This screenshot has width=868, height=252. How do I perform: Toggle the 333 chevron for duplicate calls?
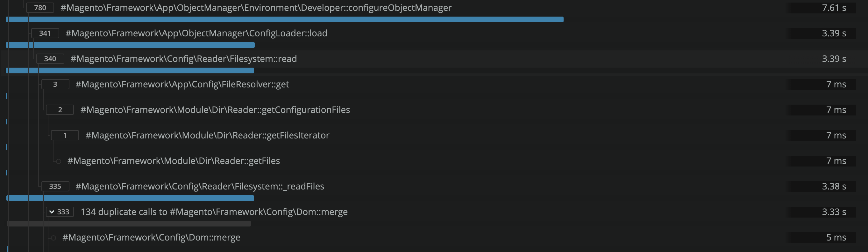click(52, 212)
